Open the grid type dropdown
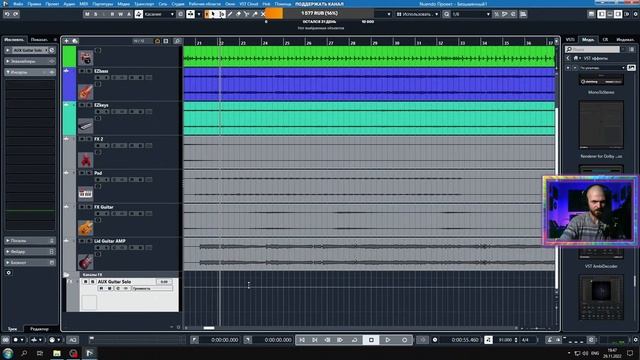 418,14
